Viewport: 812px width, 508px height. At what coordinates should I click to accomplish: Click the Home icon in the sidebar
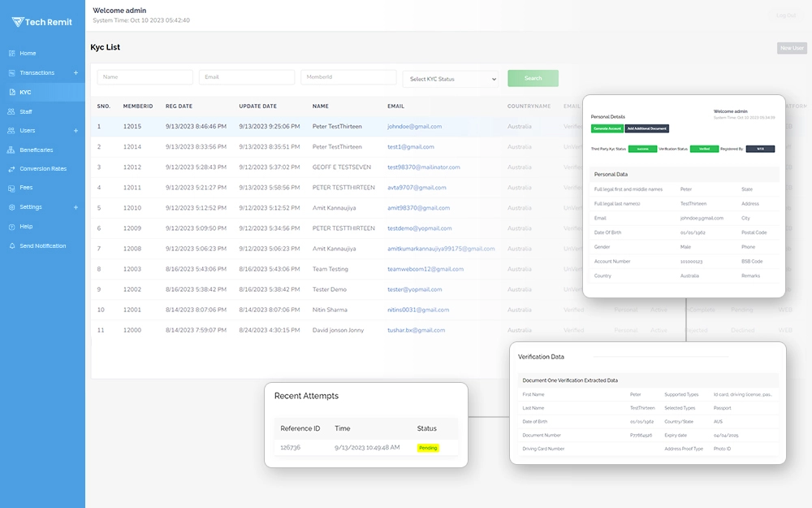click(11, 54)
